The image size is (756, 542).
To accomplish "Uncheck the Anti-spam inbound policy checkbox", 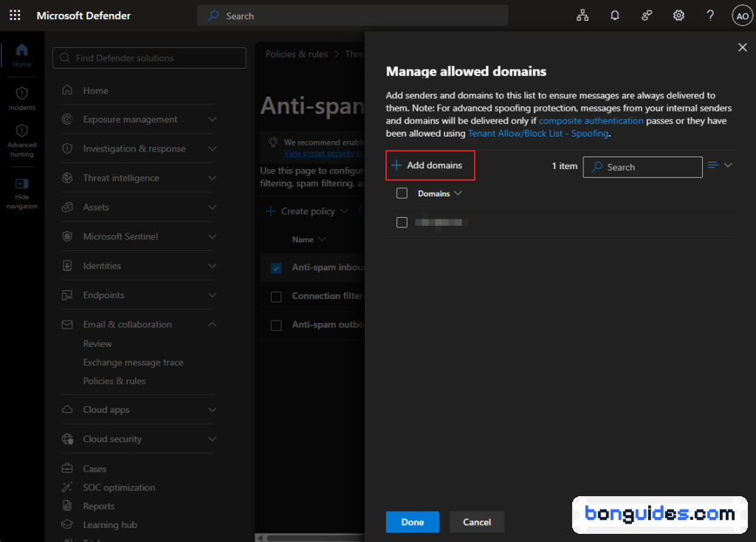I will click(276, 268).
